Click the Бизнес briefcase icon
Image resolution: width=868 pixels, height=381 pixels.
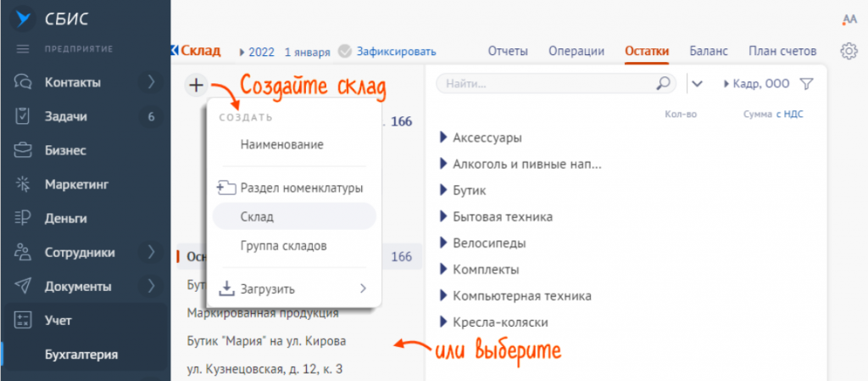23,151
